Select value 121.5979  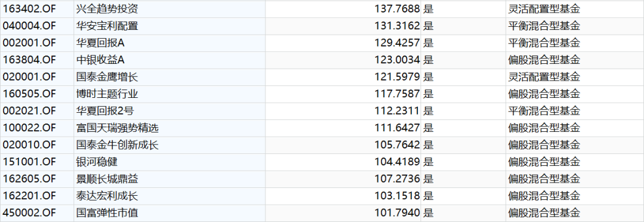397,77
